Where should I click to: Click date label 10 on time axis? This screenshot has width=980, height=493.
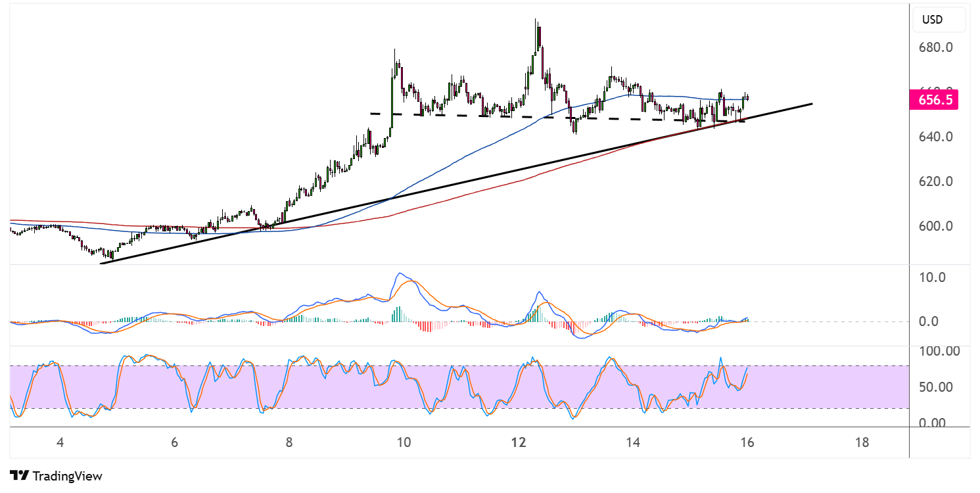[x=404, y=442]
